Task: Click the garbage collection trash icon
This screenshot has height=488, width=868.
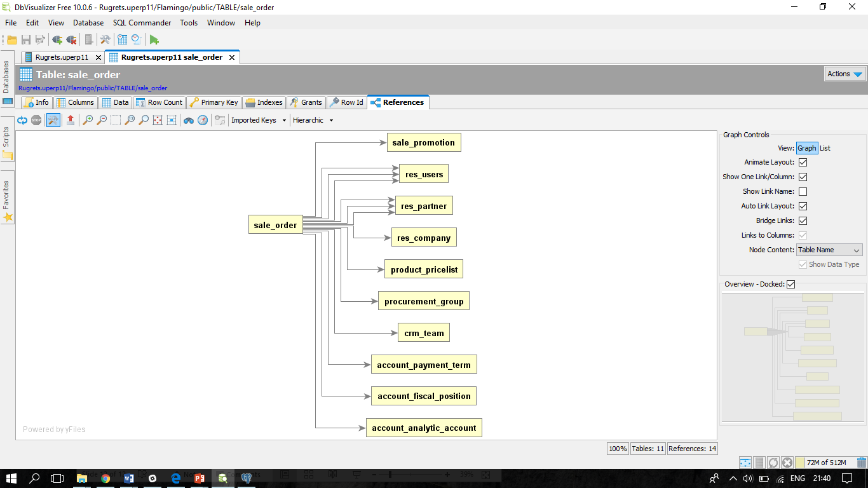Action: (862, 463)
